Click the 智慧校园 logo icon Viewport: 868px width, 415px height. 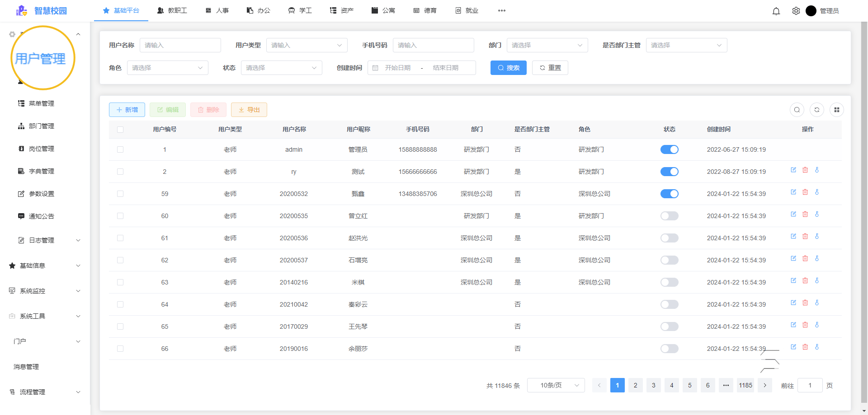click(x=21, y=10)
